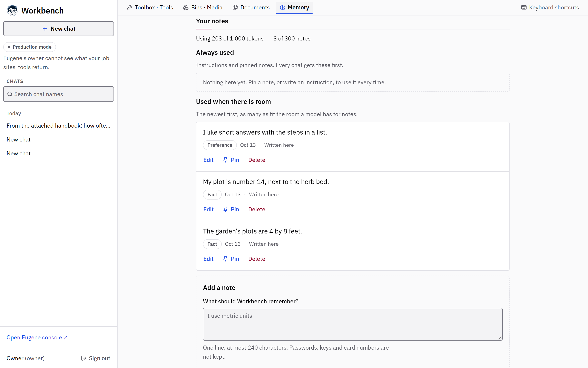Edit the plot number 14 note
588x368 pixels.
pos(208,209)
